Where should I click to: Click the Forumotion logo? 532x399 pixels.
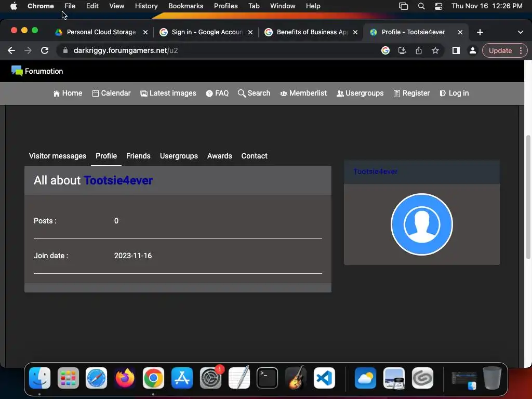coord(37,71)
